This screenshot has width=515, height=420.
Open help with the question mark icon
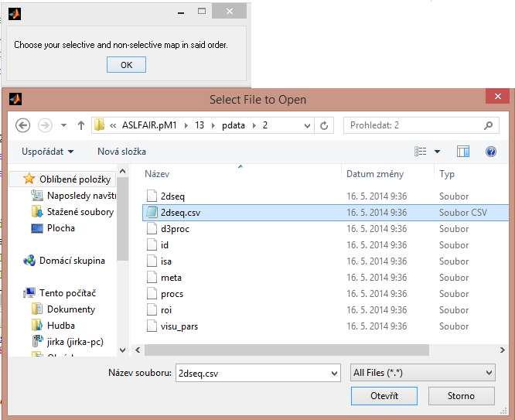coord(491,152)
